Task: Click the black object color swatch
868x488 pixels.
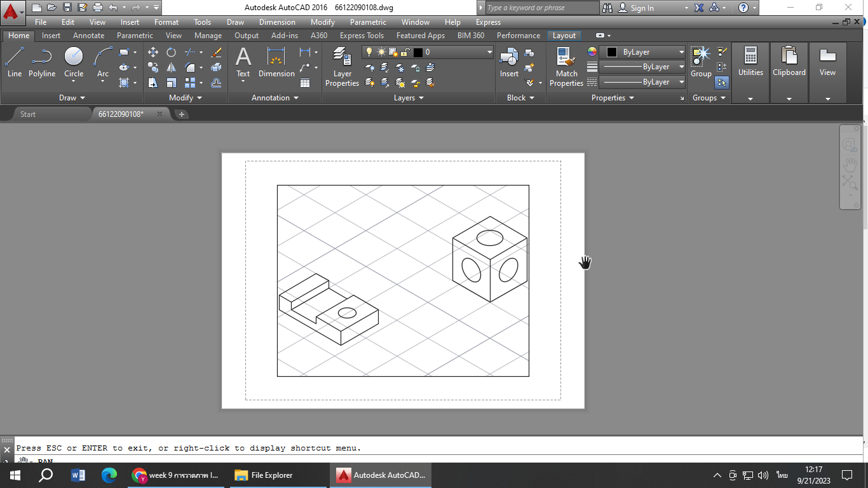Action: click(x=612, y=52)
